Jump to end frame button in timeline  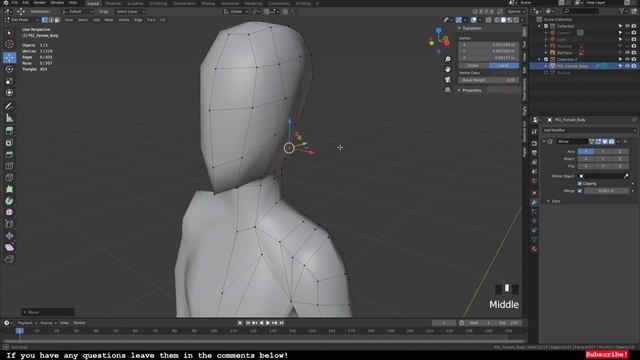[282, 323]
